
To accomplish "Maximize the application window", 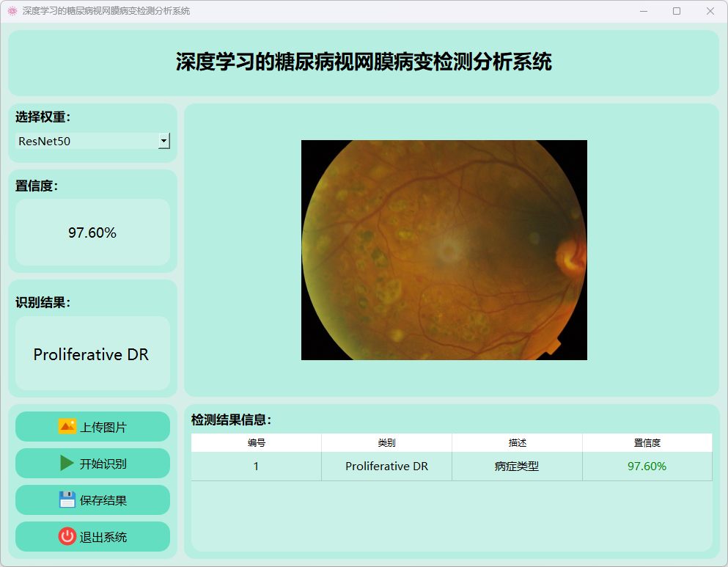I will click(676, 11).
